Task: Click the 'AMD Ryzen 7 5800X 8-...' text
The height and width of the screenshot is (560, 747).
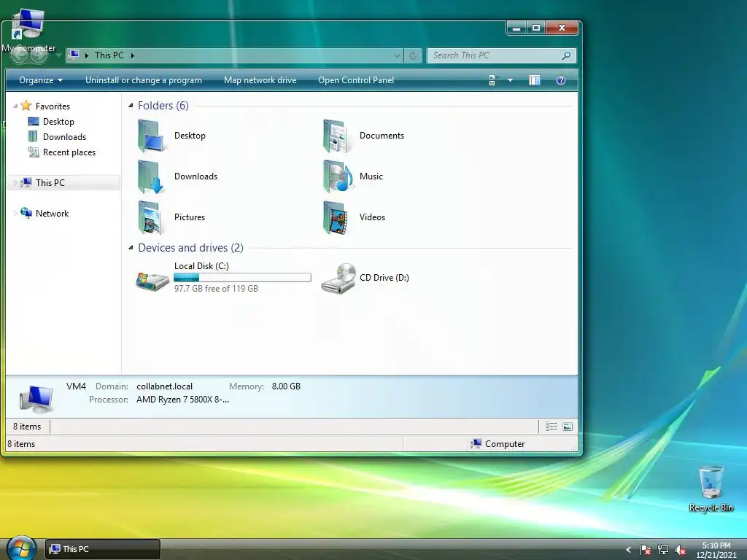Action: tap(182, 400)
